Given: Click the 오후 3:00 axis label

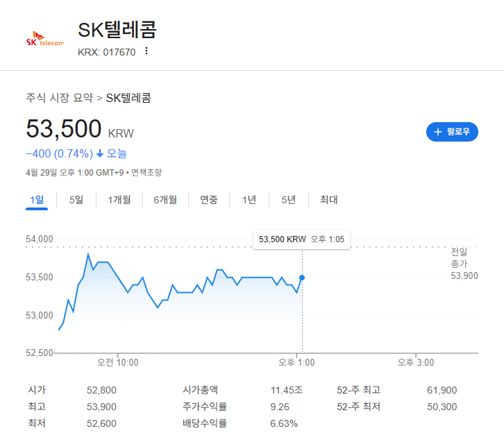Looking at the screenshot, I should point(416,362).
